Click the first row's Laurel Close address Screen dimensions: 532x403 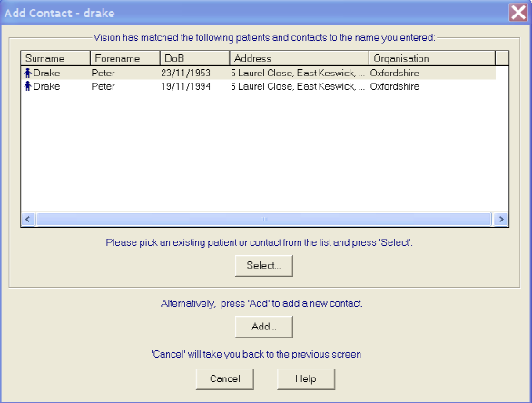(298, 73)
